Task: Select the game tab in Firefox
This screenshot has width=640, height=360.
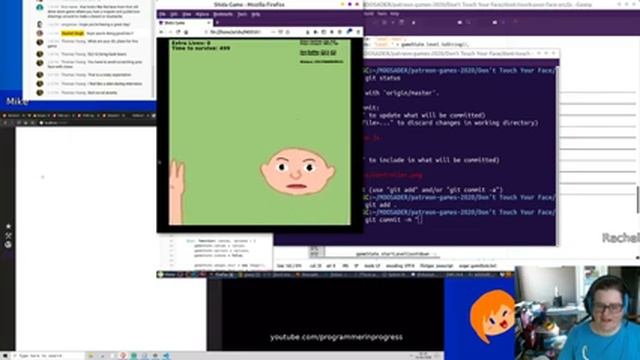Action: tap(184, 23)
